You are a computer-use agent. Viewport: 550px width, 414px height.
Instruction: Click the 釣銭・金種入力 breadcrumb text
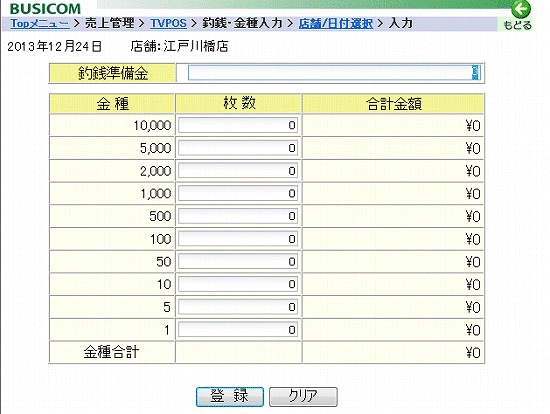point(242,24)
